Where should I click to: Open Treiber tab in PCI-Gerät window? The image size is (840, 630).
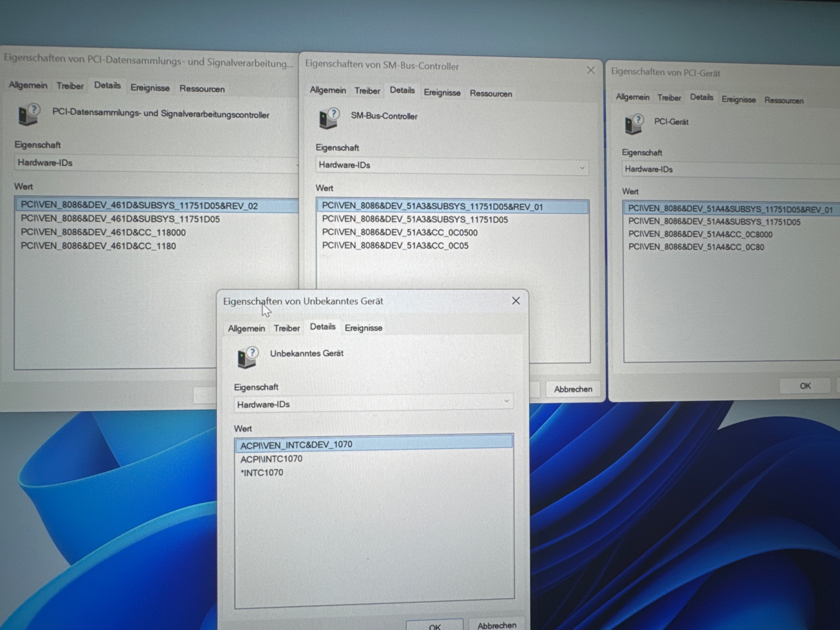[669, 98]
